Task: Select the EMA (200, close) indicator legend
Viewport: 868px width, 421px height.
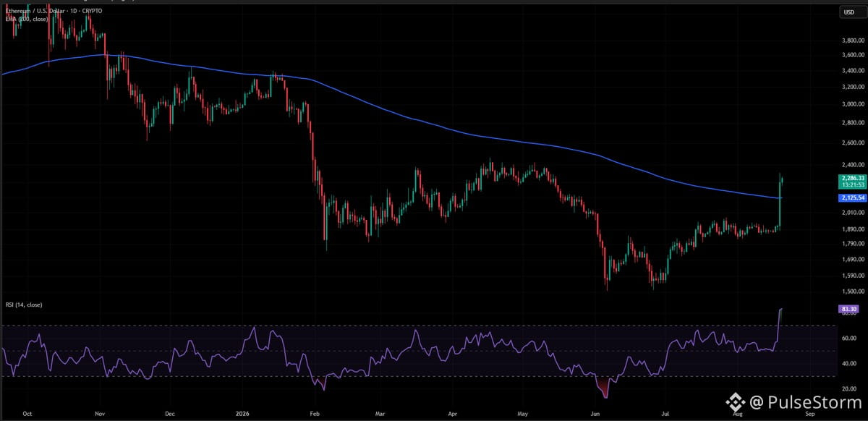Action: [27, 20]
